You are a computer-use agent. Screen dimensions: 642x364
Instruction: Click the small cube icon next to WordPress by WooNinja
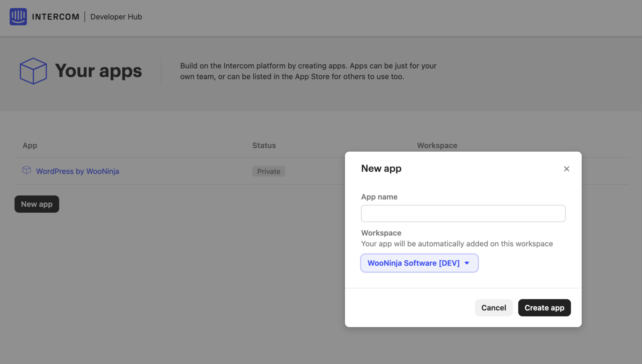pos(26,170)
